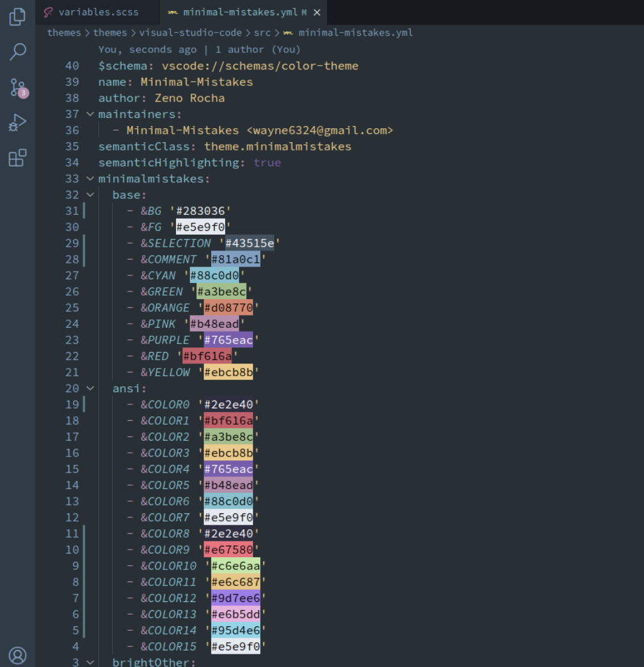Screen dimensions: 644x667
Task: Click the minimal-mistakes.yml breadcrumb
Action: [x=356, y=33]
